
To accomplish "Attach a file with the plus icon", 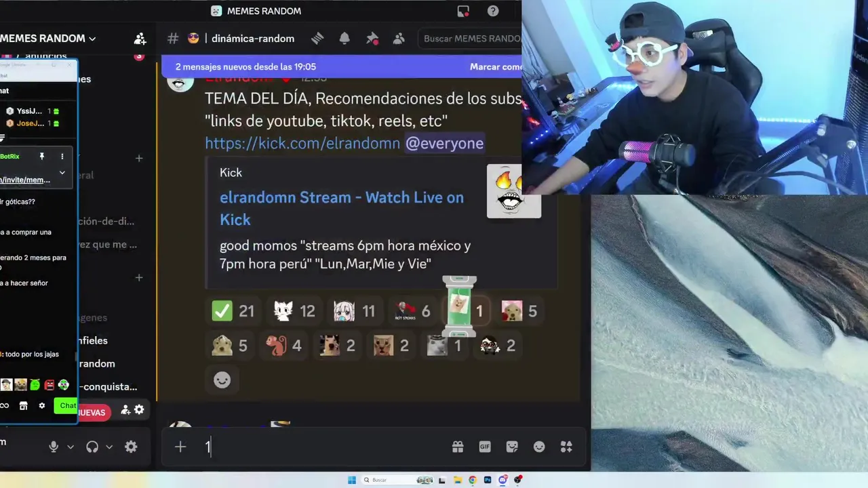I will click(180, 447).
